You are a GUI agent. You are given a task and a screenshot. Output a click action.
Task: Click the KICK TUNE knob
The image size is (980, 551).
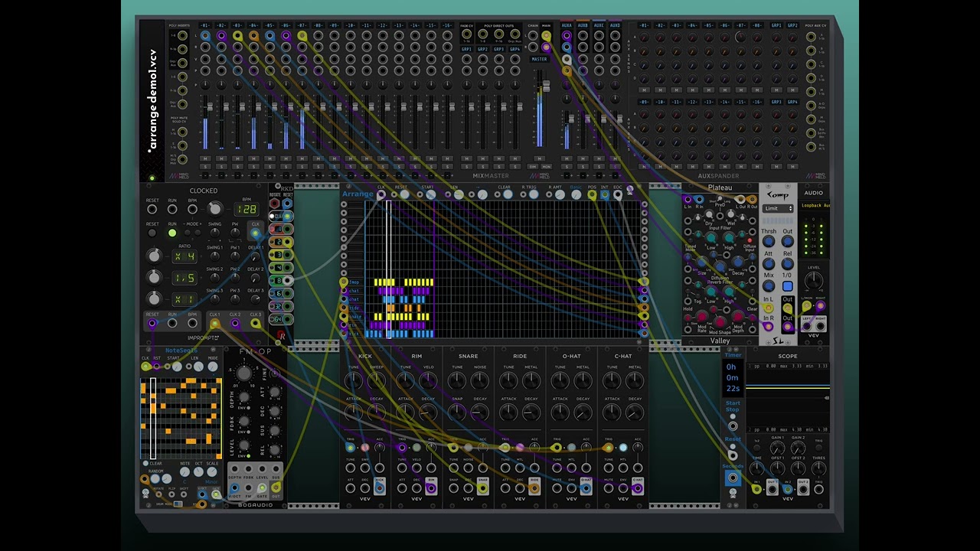click(354, 380)
